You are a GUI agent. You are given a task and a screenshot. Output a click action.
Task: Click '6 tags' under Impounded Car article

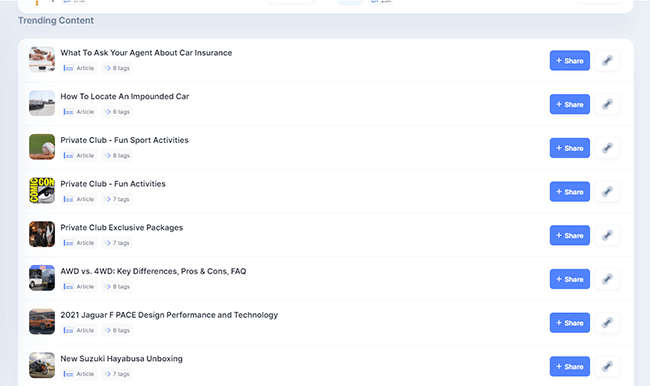[x=117, y=112]
